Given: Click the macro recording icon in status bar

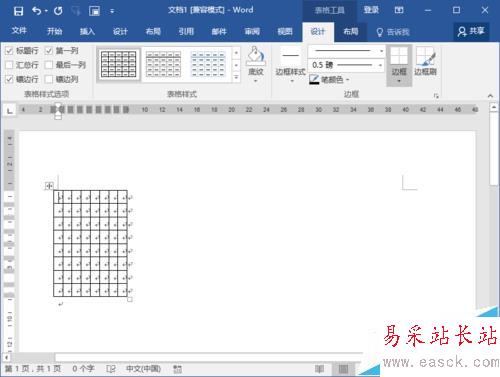Looking at the screenshot, I should point(178,369).
